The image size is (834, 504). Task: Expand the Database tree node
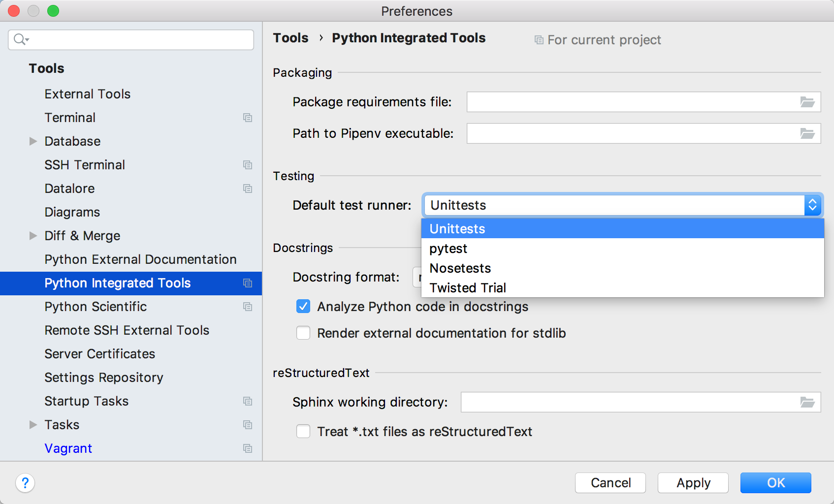click(33, 141)
